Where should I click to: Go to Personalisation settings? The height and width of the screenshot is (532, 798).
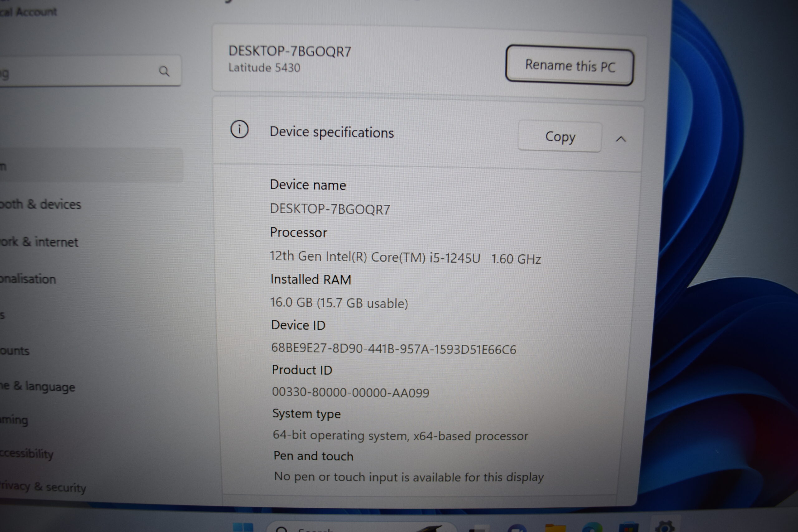pyautogui.click(x=28, y=279)
